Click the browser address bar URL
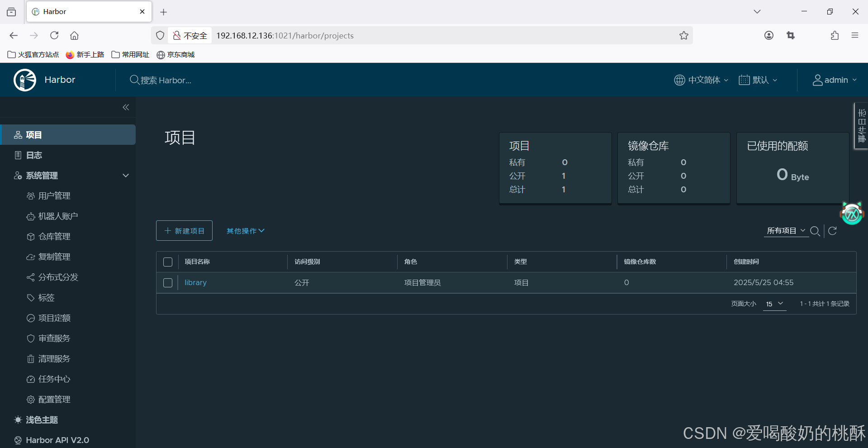 click(285, 36)
